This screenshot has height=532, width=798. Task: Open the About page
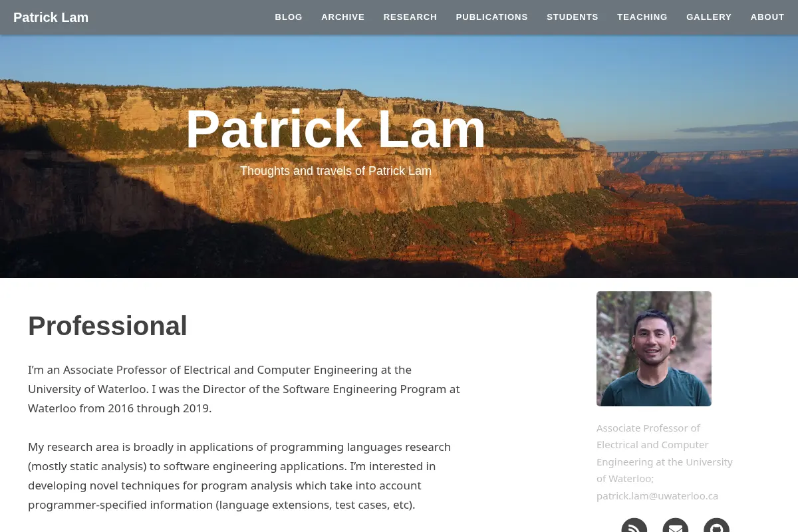click(767, 17)
